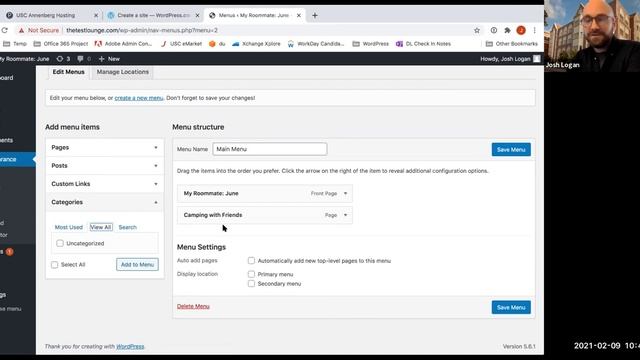Open the WordPress bookmarks folder
The width and height of the screenshot is (640, 360).
pos(371,44)
